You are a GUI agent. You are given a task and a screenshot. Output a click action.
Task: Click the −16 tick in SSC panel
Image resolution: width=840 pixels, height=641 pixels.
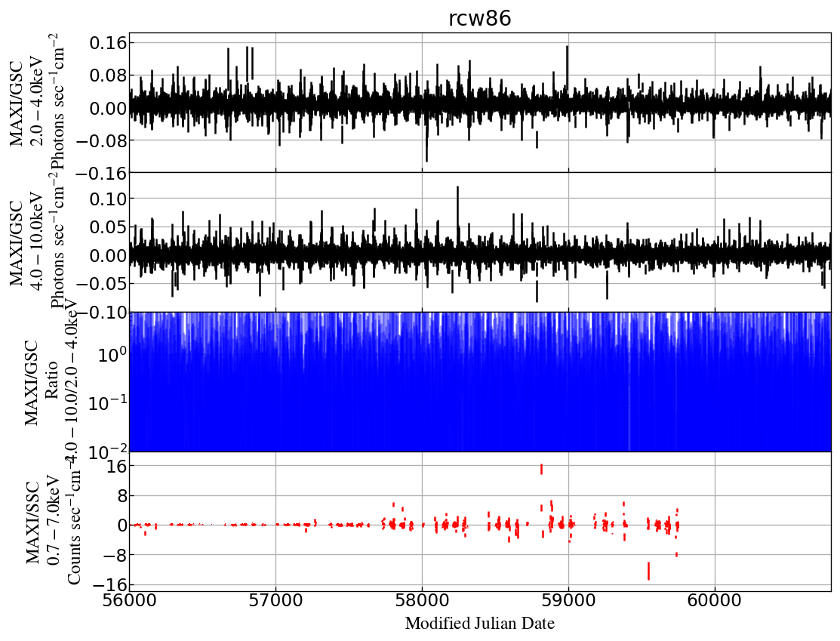click(x=111, y=584)
